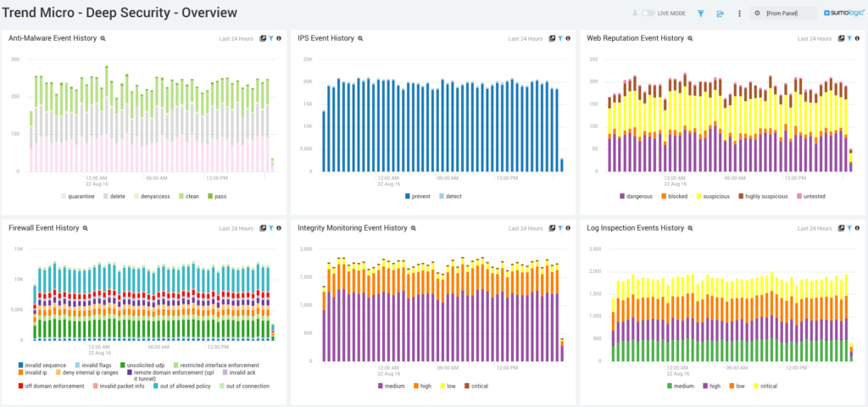Open the dashboard more options kebab menu

click(x=739, y=14)
